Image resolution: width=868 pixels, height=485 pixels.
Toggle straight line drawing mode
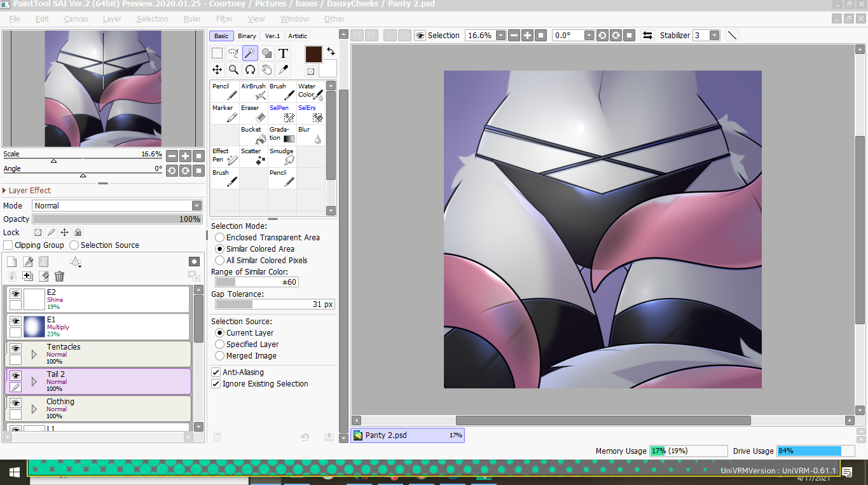point(732,36)
